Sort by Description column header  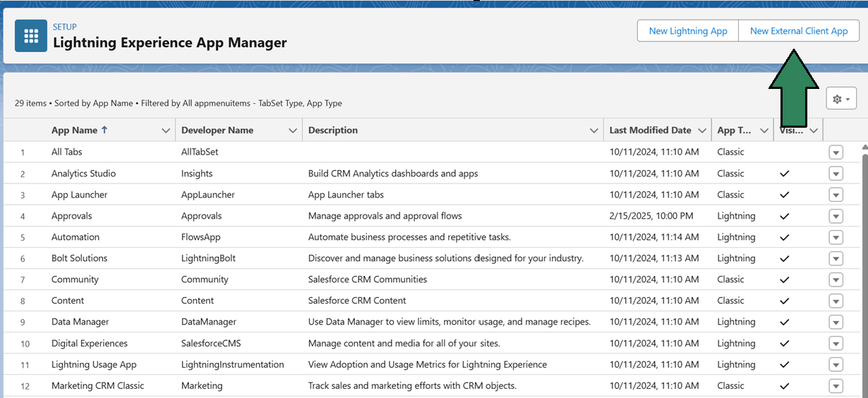[333, 130]
